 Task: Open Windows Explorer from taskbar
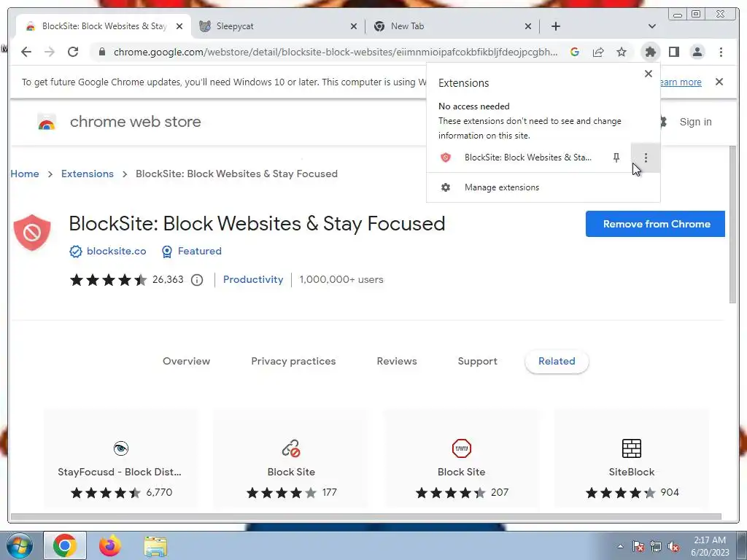pyautogui.click(x=155, y=545)
